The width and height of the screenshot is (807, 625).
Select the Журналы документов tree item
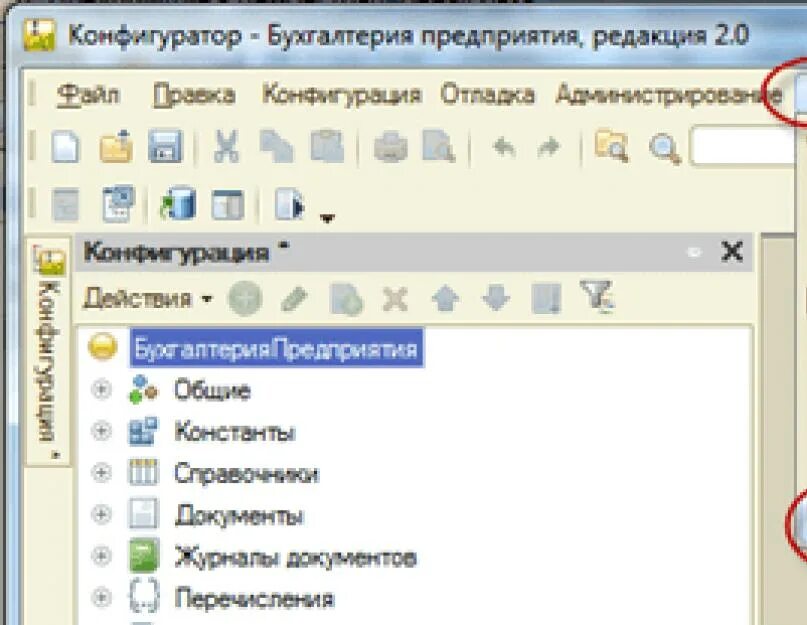[295, 557]
